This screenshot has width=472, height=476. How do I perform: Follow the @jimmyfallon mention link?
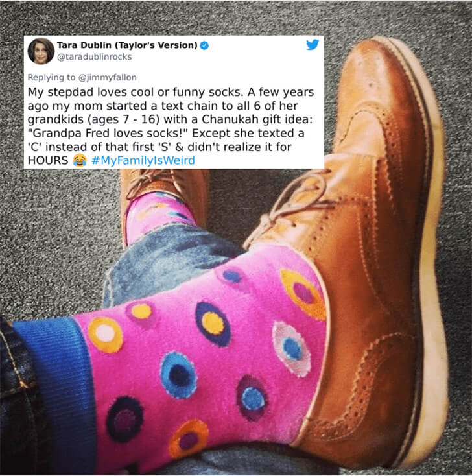108,77
